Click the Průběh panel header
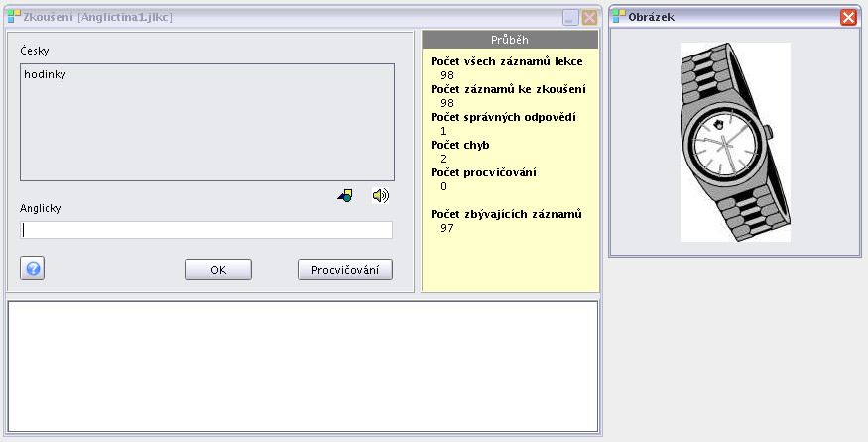 pyautogui.click(x=510, y=40)
